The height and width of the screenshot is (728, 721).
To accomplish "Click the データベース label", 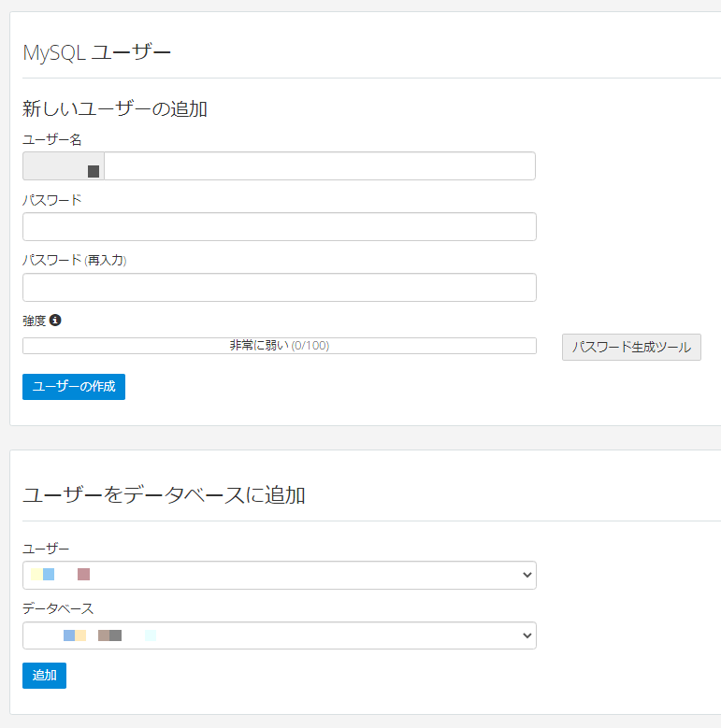I will click(58, 608).
